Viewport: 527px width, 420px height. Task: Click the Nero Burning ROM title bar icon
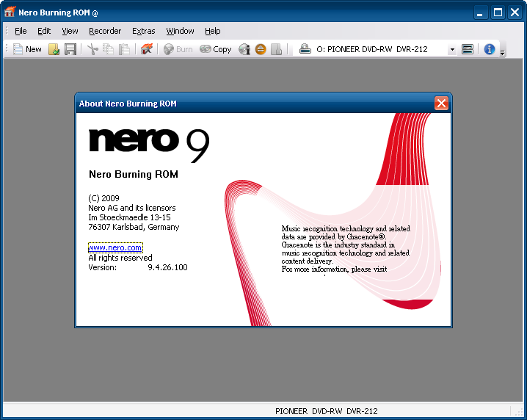click(10, 12)
